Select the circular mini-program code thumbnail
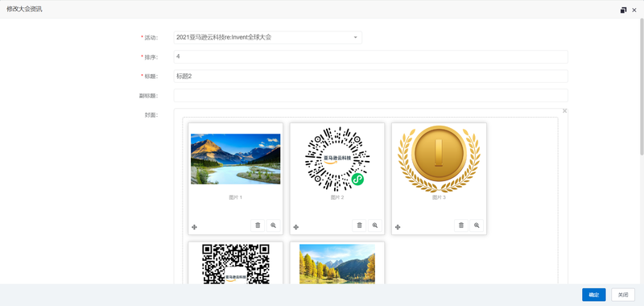This screenshot has height=306, width=644. [x=337, y=159]
